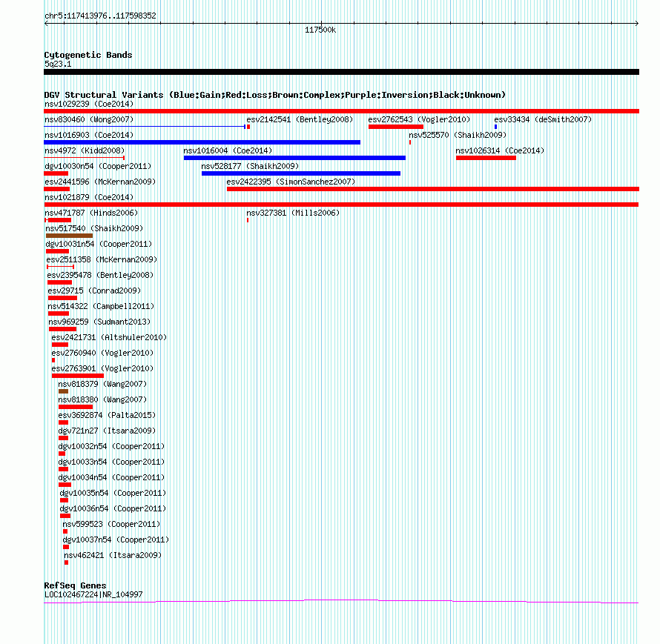This screenshot has width=660, height=644.
Task: Click the blue nsv1016903 gain bar
Action: 202,142
